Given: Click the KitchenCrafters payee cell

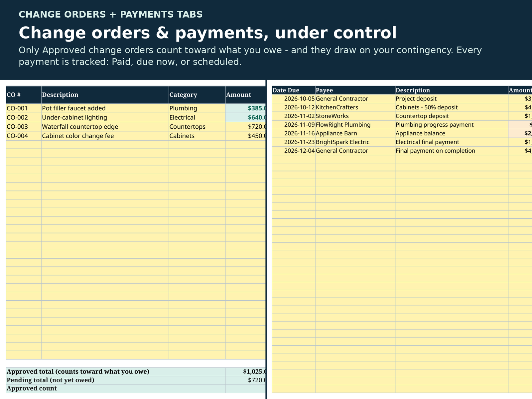Looking at the screenshot, I should coord(355,107).
